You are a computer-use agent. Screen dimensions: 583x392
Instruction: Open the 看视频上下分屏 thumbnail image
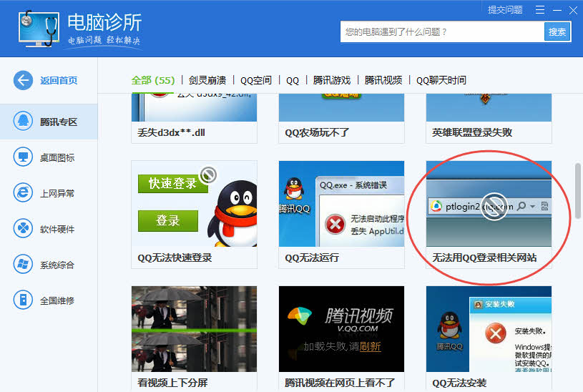tap(194, 329)
